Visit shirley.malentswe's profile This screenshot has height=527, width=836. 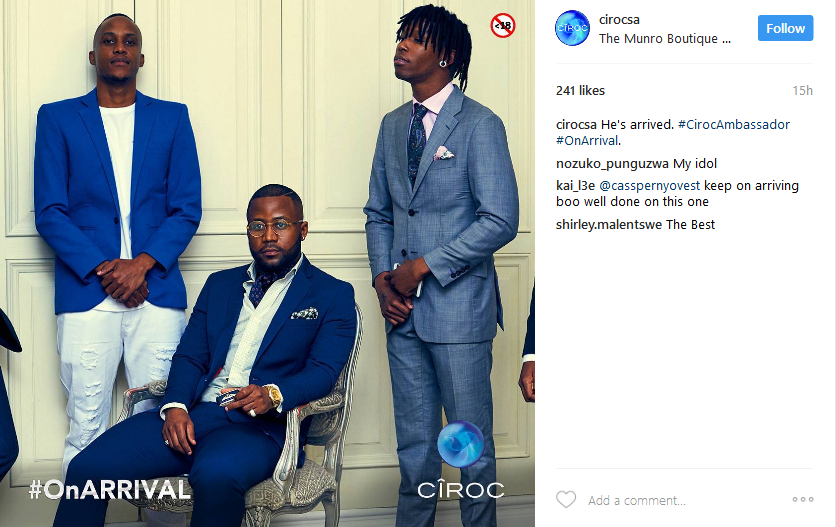(x=609, y=225)
